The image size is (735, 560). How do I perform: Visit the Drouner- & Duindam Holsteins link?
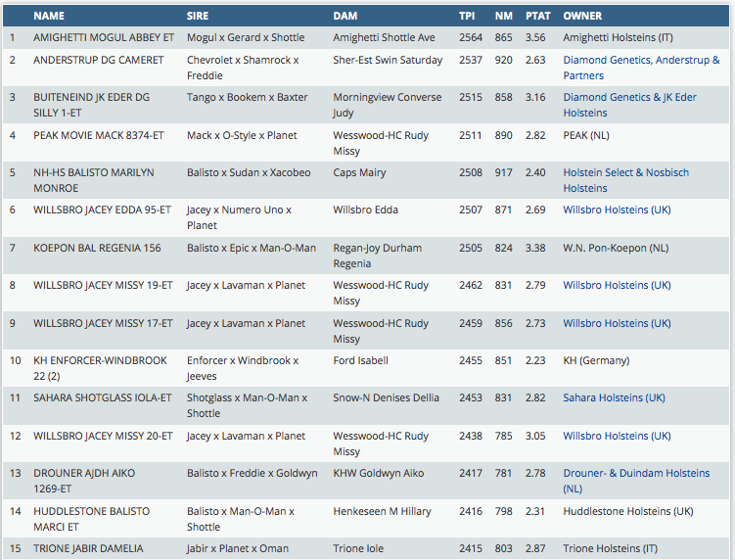(x=636, y=481)
